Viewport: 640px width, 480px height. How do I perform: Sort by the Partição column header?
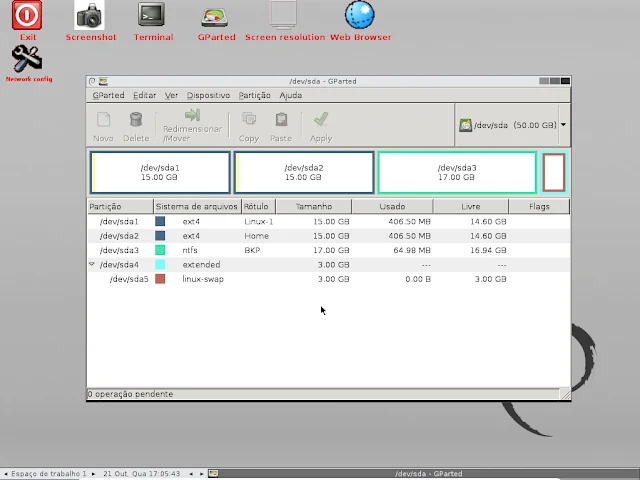click(x=120, y=207)
